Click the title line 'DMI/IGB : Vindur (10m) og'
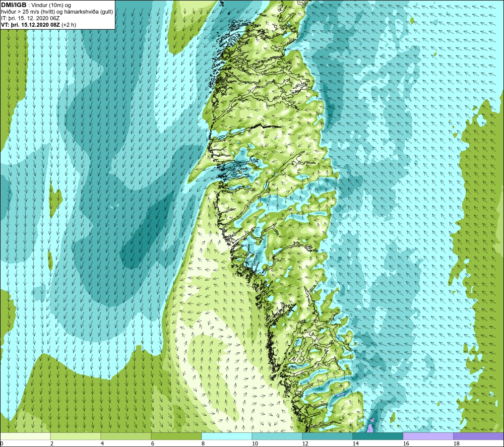Viewport: 504px width, 447px height. tap(36, 5)
